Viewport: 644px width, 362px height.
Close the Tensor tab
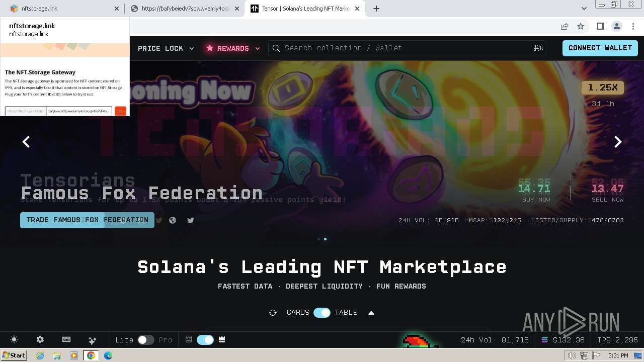click(x=358, y=9)
